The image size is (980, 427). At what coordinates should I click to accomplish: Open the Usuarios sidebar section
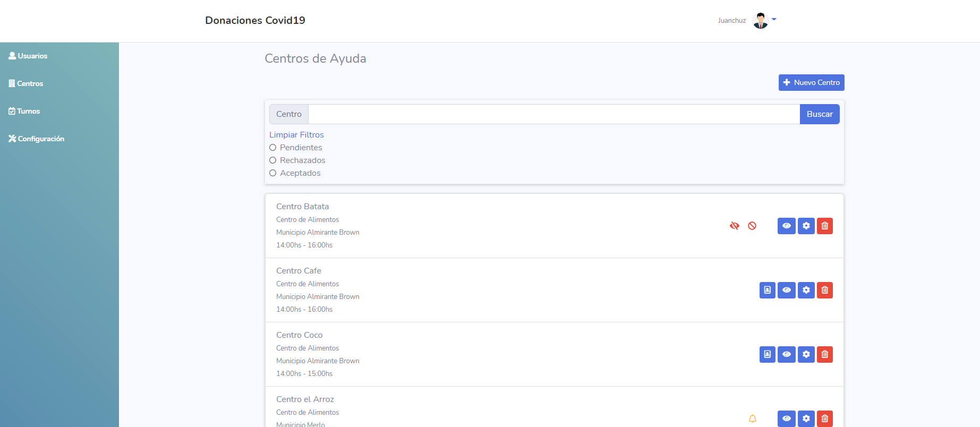[x=28, y=56]
